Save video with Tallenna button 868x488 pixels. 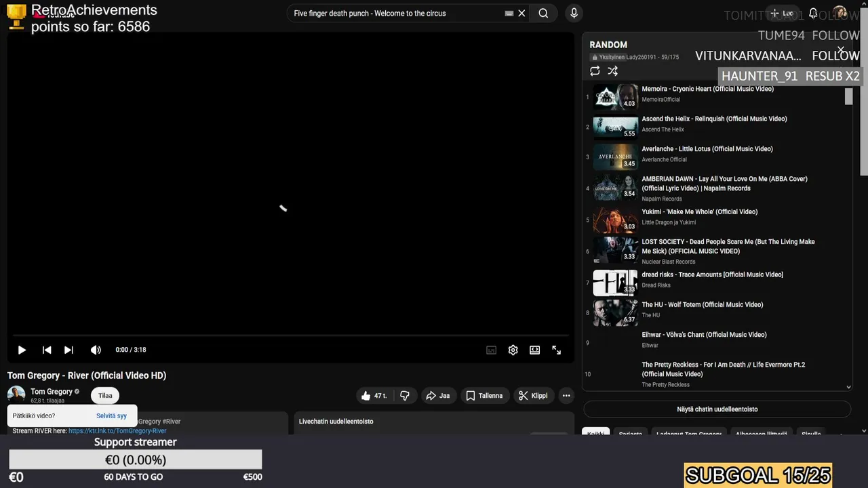[x=485, y=396]
